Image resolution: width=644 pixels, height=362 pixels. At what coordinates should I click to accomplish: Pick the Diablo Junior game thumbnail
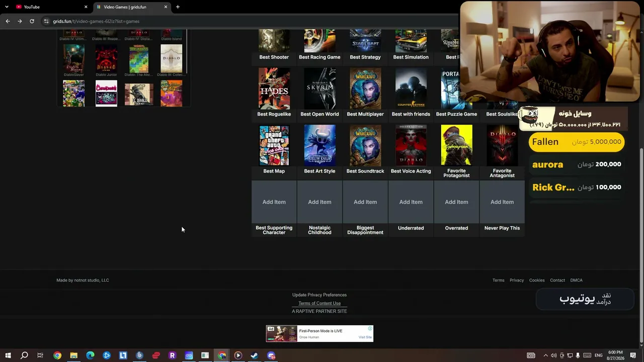click(106, 58)
